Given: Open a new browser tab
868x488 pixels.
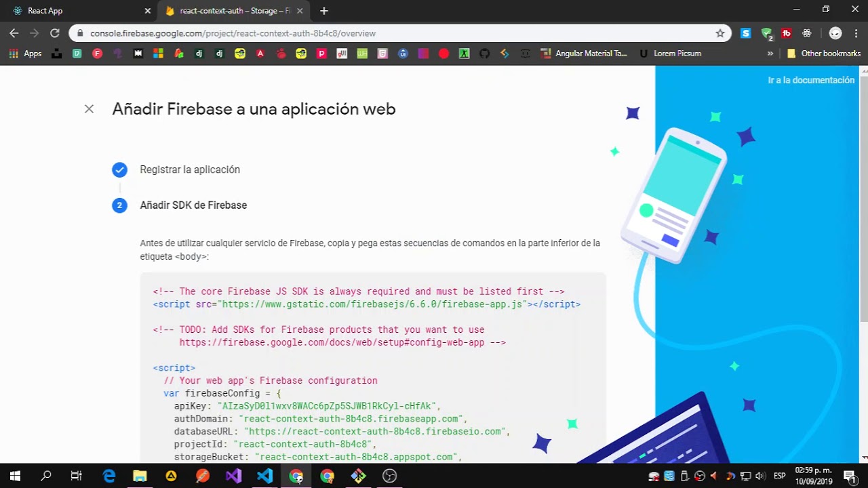Looking at the screenshot, I should (324, 11).
